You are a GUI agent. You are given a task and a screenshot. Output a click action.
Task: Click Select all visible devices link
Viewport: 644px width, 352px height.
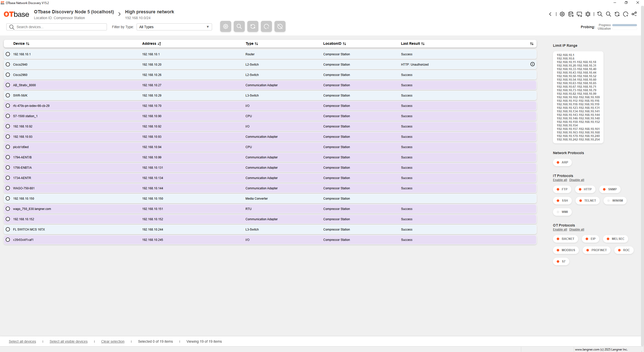coord(68,341)
